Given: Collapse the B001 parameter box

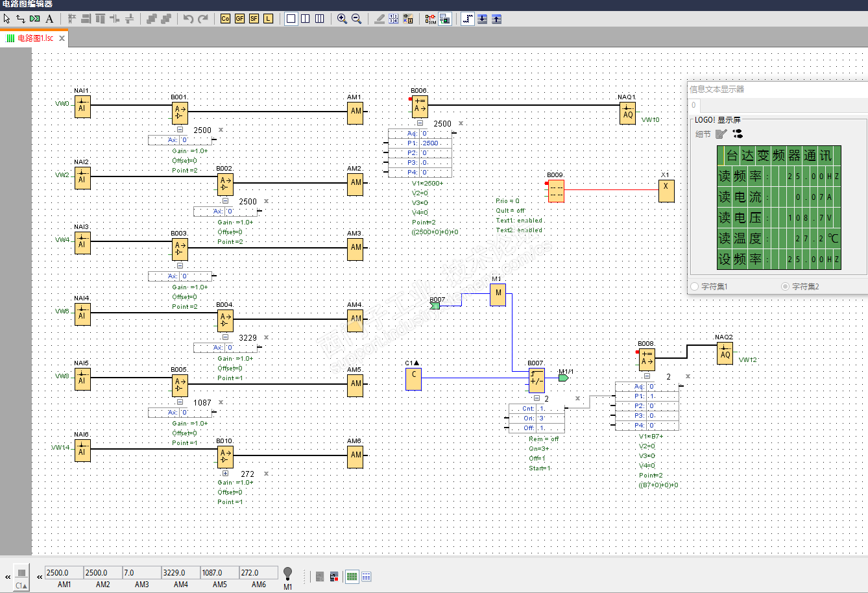Looking at the screenshot, I should pyautogui.click(x=180, y=130).
